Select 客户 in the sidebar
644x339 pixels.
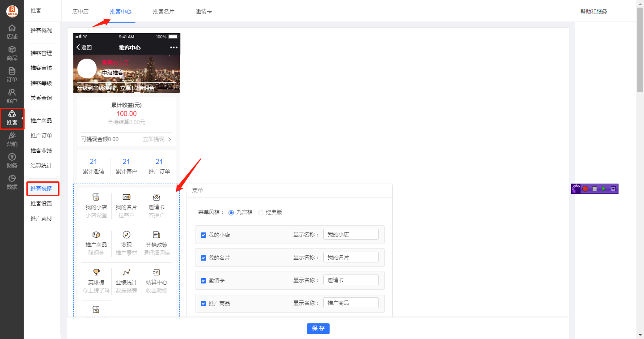(x=12, y=96)
